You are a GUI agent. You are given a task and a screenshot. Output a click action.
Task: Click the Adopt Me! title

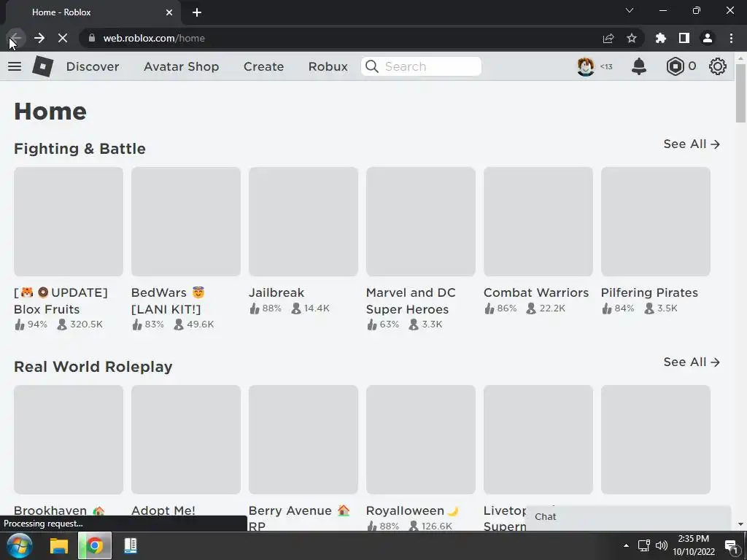click(x=163, y=510)
